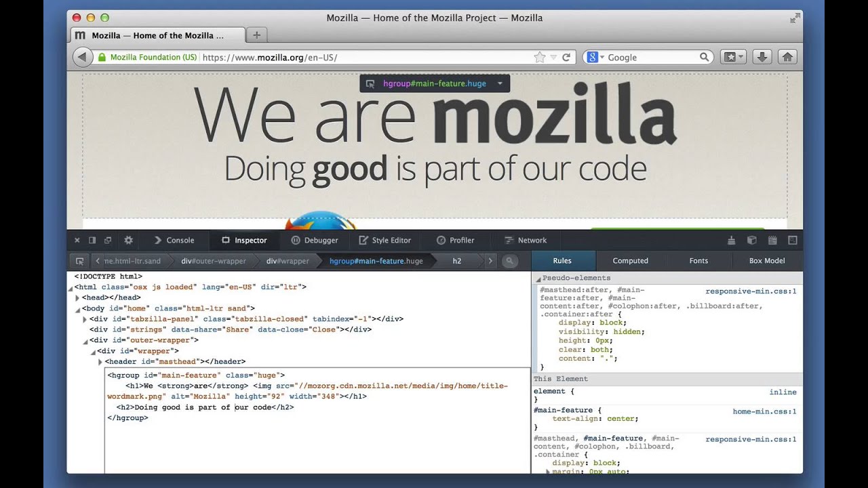
Task: Open responsive-min.css:1 link in Pseudo-elements
Action: [x=751, y=291]
